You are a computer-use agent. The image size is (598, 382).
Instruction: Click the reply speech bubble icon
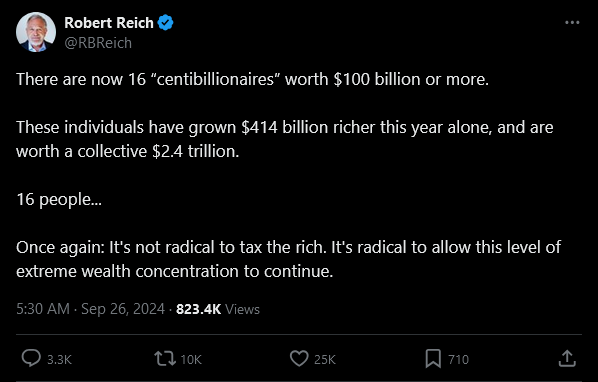[31, 358]
